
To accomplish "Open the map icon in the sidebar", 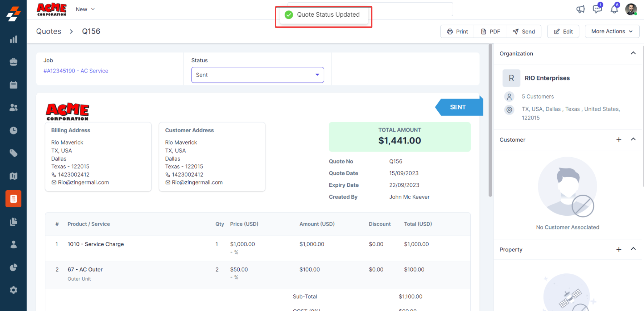I will pyautogui.click(x=13, y=176).
